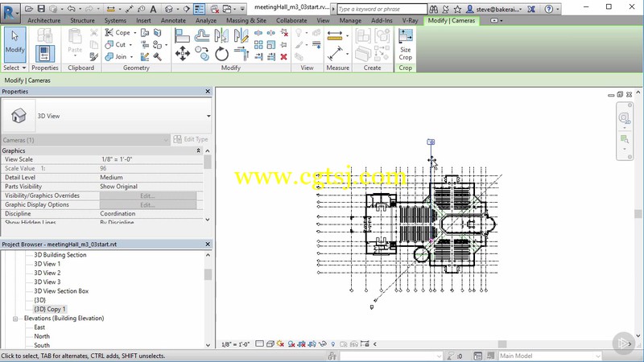Toggle Reveal Hidden Elements lightbulb icon
This screenshot has height=362, width=644.
[x=333, y=344]
